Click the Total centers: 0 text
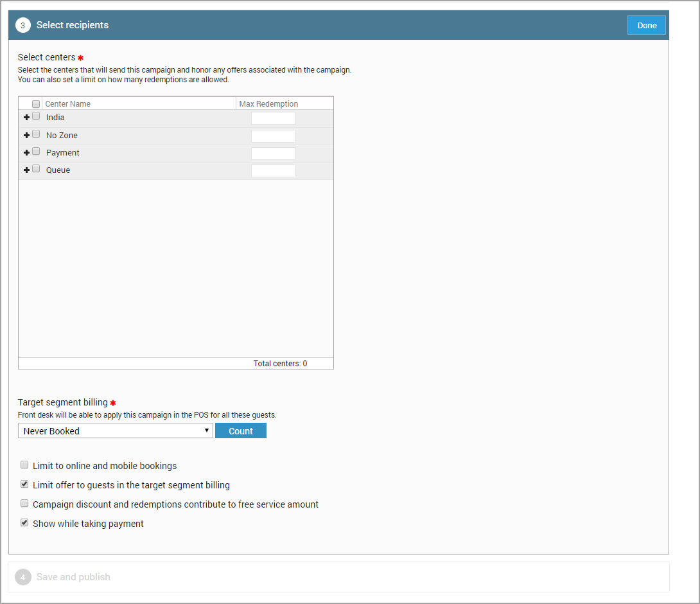This screenshot has width=700, height=604. [x=281, y=363]
